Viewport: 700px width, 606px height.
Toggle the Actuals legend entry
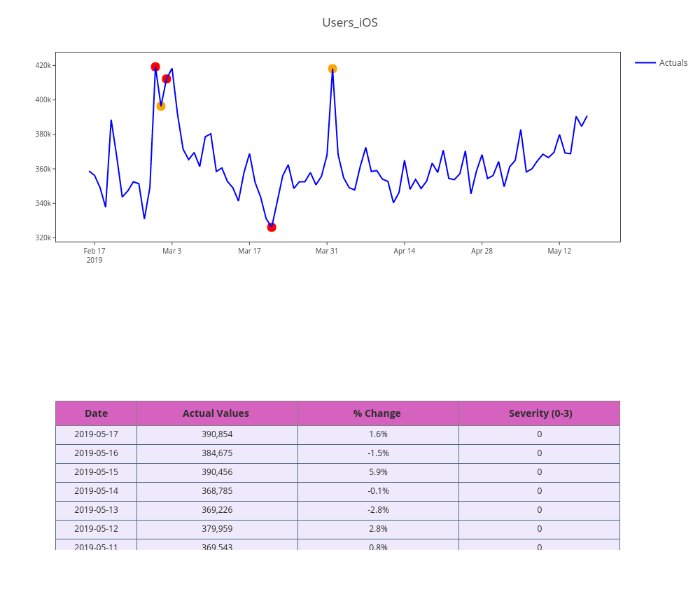click(x=673, y=63)
